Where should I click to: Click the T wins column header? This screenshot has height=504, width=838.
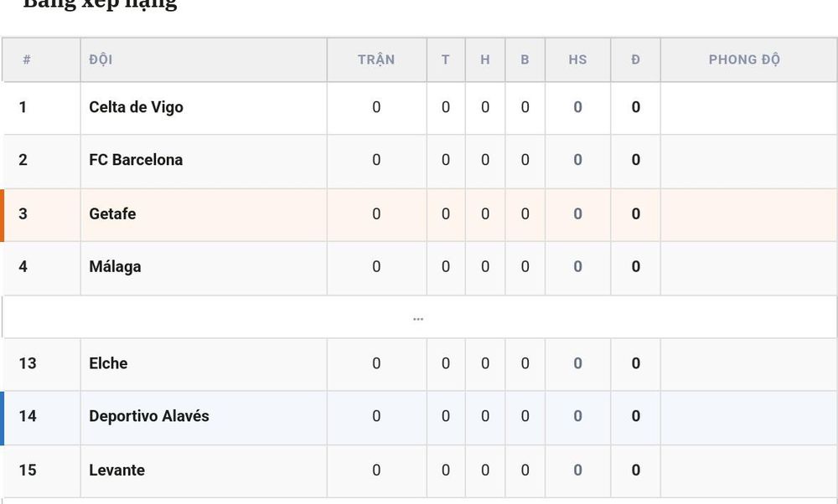(x=445, y=59)
